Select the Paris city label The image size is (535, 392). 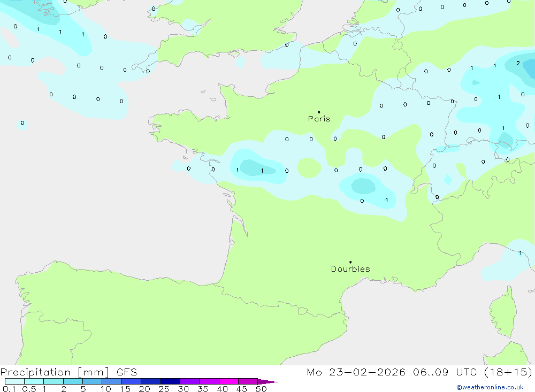tap(319, 119)
